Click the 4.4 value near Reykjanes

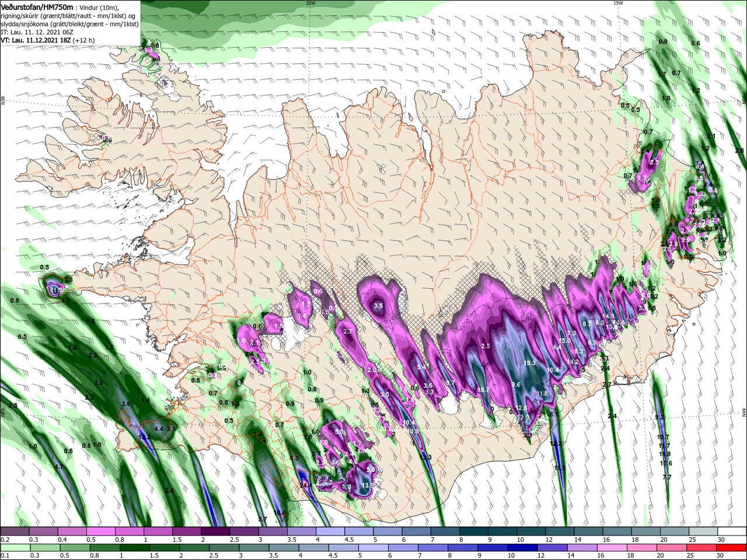click(x=158, y=429)
